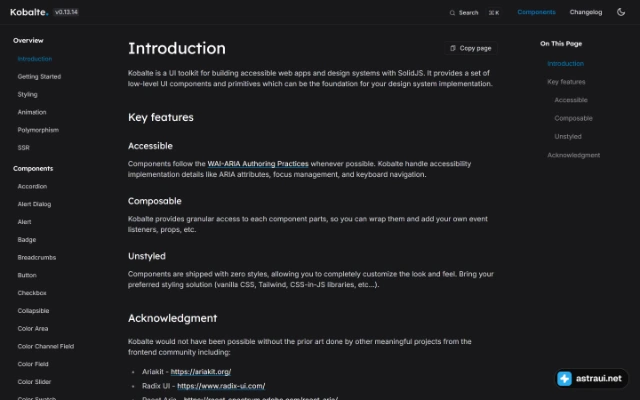Click the v0.13.14 version badge

click(66, 12)
